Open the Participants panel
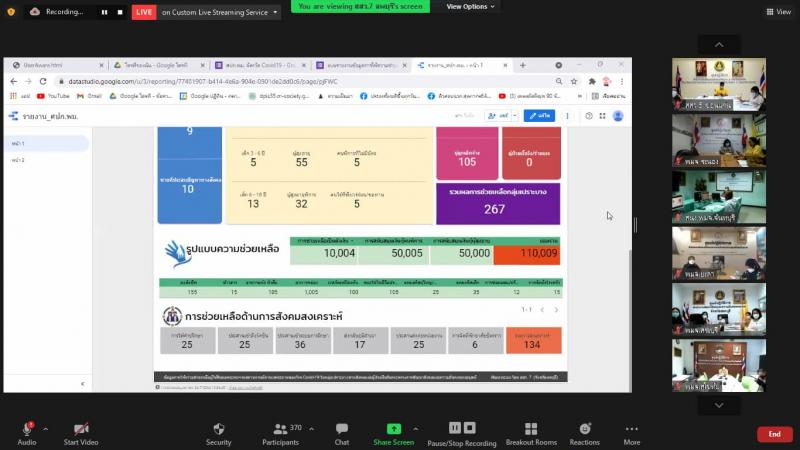 point(281,434)
